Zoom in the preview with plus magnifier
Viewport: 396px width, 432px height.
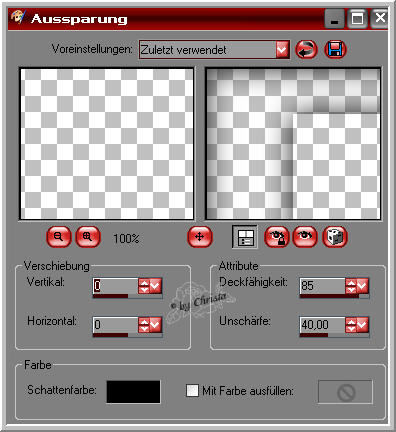tap(88, 237)
